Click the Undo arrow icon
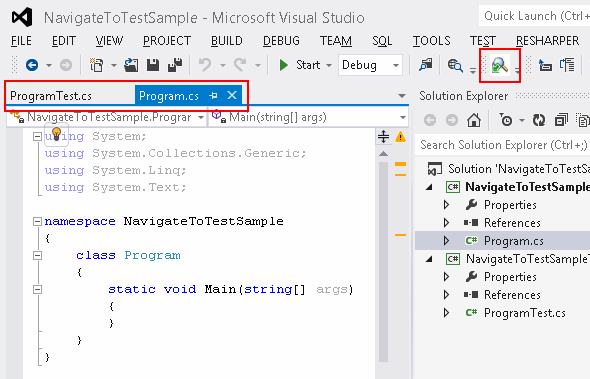 (205, 65)
